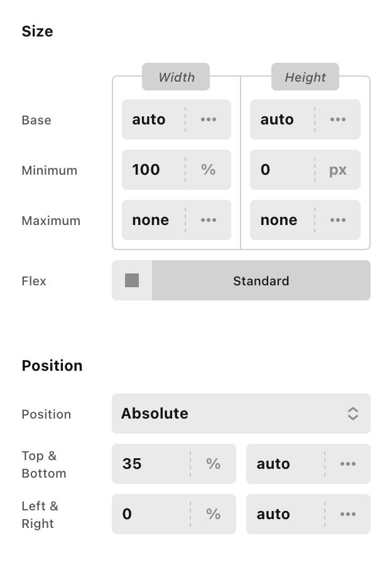Viewport: 392px width, 582px height.
Task: Toggle the Left value percent unit
Action: [x=214, y=514]
